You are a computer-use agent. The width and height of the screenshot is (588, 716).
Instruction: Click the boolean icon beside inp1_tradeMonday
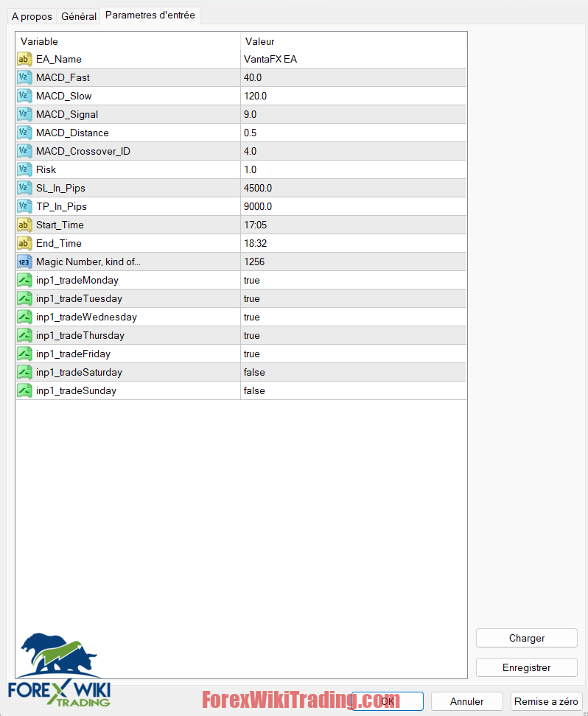pyautogui.click(x=24, y=281)
